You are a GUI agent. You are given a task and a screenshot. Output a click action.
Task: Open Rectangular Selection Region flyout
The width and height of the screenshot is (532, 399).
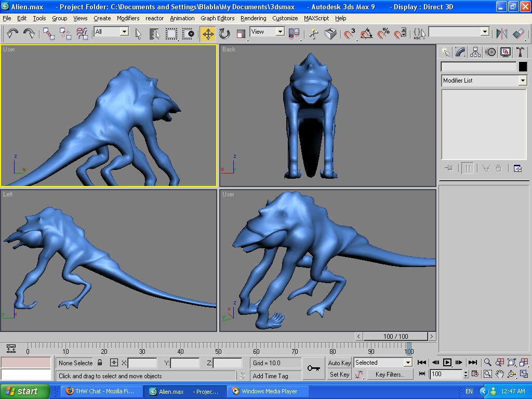(171, 34)
